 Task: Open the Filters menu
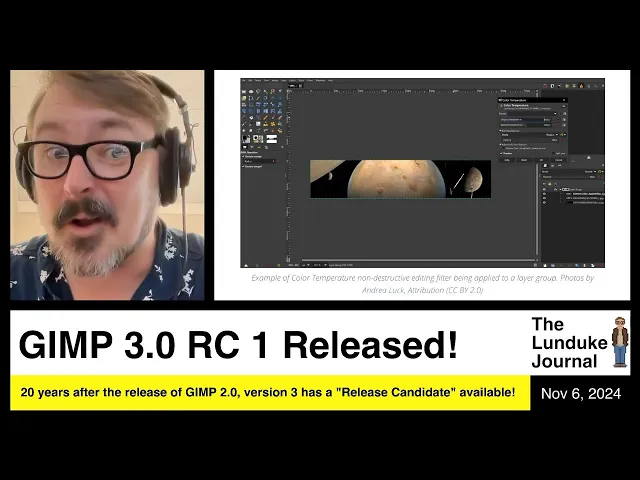pyautogui.click(x=310, y=80)
